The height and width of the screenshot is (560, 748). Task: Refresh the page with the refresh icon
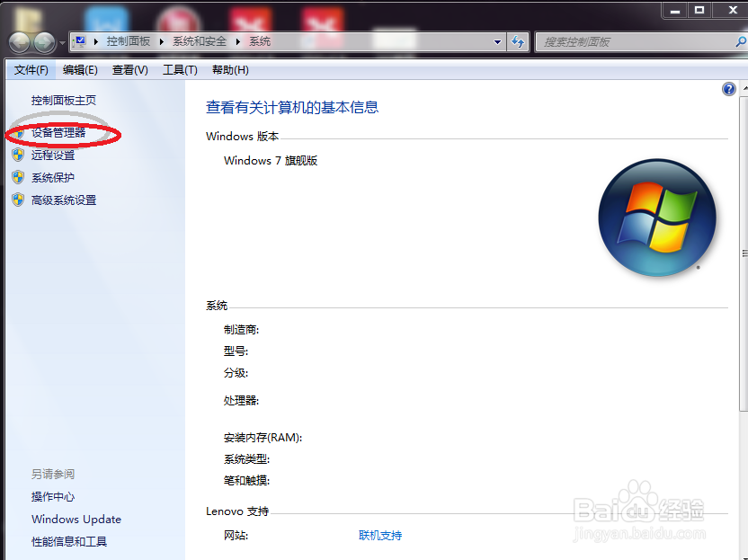(x=518, y=42)
